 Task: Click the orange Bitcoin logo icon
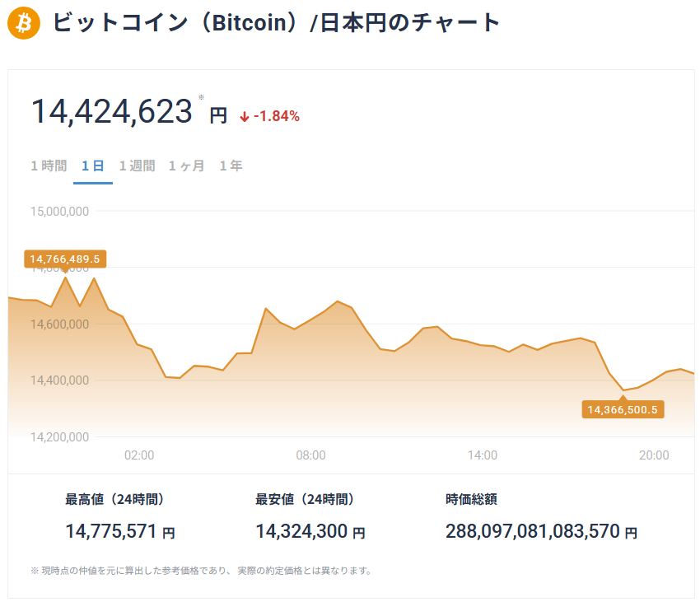pos(23,23)
